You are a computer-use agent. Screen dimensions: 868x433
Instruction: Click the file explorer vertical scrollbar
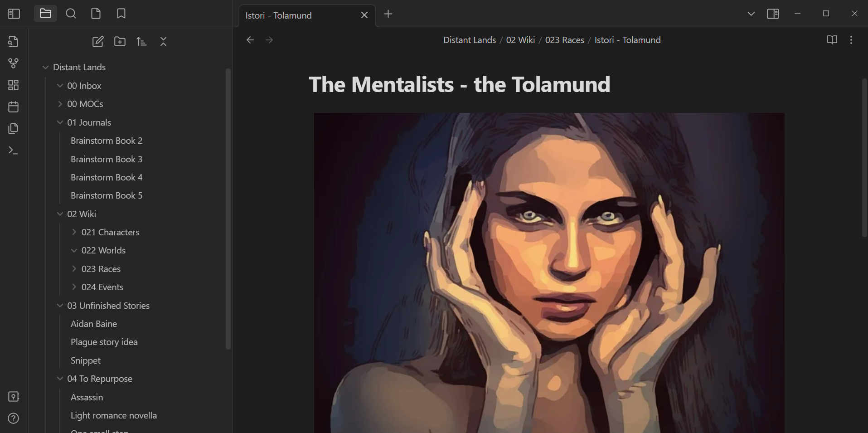click(228, 209)
